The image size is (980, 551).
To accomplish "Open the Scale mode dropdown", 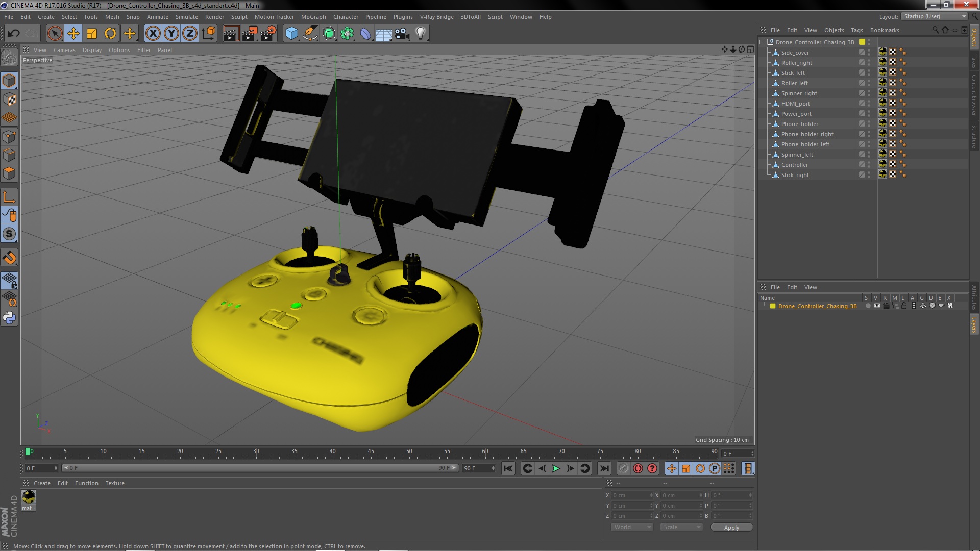I will point(681,528).
